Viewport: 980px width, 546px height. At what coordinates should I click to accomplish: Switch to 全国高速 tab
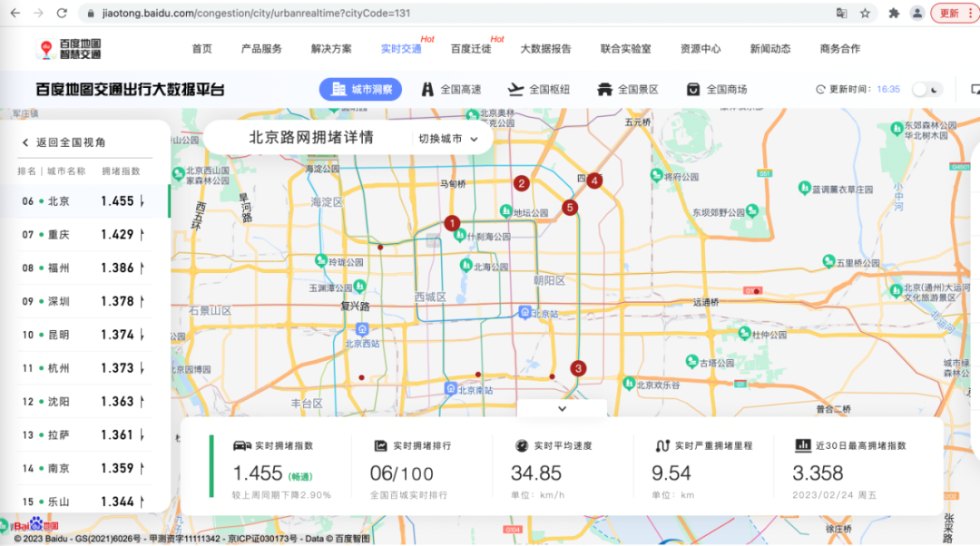[x=451, y=89]
